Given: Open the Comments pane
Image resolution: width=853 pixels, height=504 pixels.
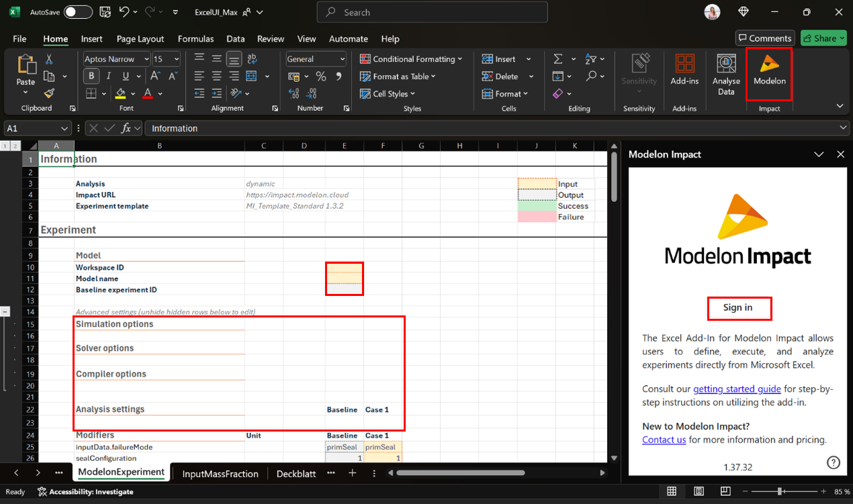Looking at the screenshot, I should coord(765,38).
